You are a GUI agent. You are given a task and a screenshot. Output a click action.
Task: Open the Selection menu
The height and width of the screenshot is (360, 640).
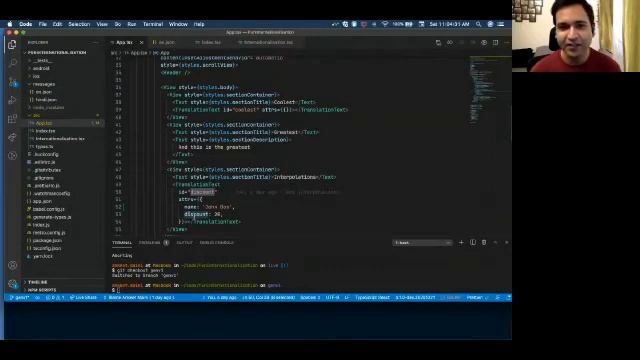[79, 24]
